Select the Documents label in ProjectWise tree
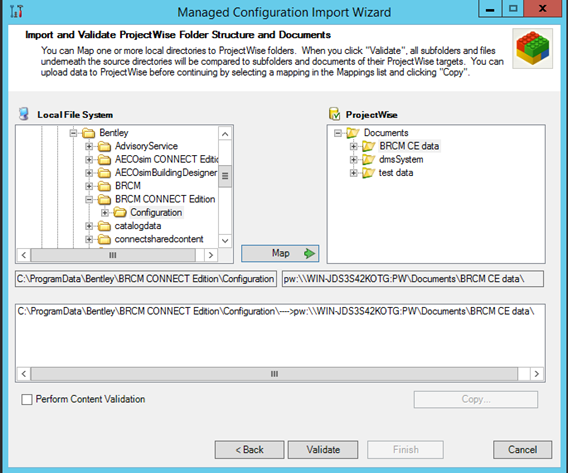 (x=386, y=133)
